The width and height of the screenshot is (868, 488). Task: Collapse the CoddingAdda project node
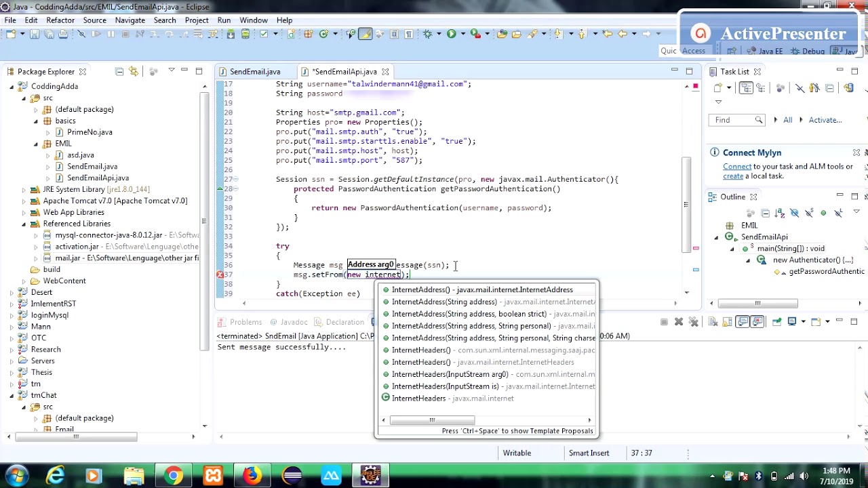point(12,87)
